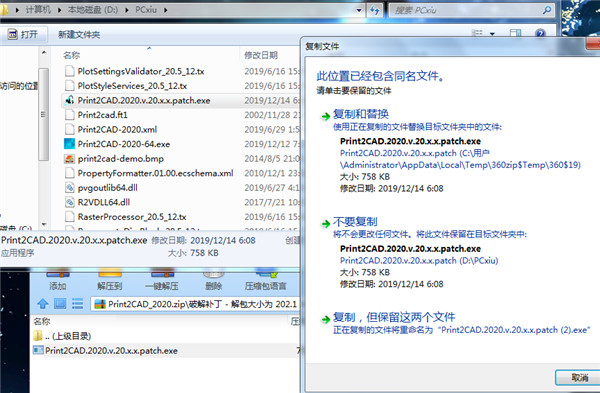Click the 计算机 breadcrumb in the address bar

[38, 10]
